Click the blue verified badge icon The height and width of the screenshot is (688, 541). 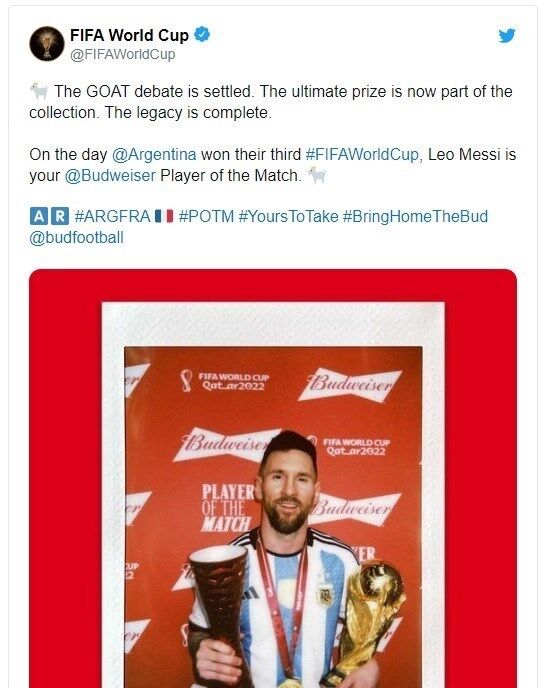pos(202,34)
